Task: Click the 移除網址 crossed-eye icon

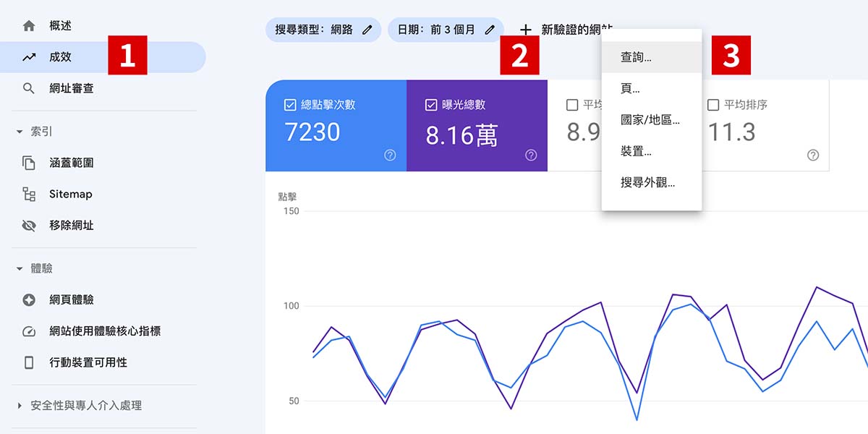Action: (x=29, y=226)
